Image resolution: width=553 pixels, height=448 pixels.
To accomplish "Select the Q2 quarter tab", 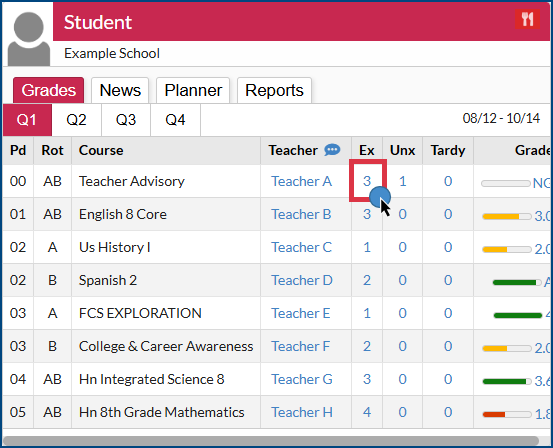I will tap(77, 120).
